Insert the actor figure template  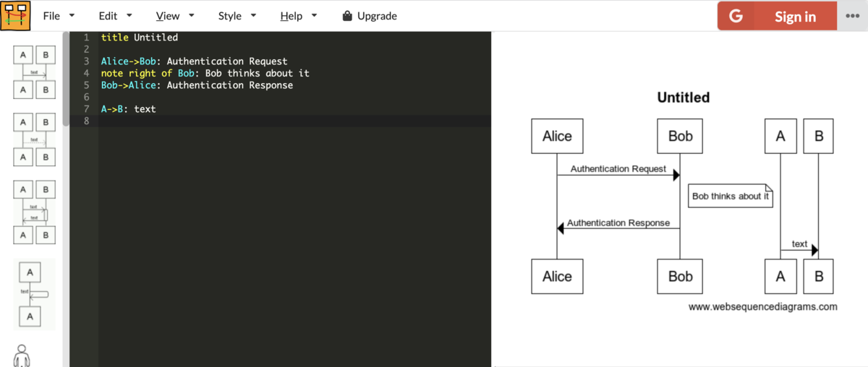[x=22, y=355]
